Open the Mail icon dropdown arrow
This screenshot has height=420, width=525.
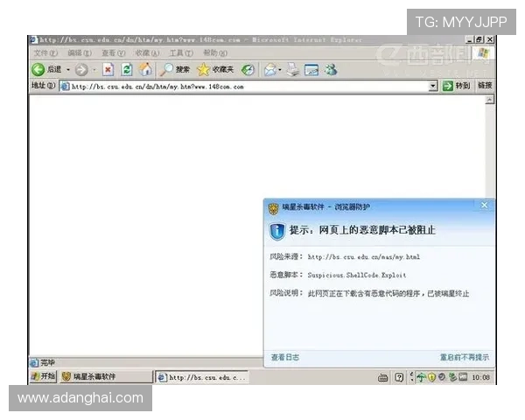(x=280, y=70)
